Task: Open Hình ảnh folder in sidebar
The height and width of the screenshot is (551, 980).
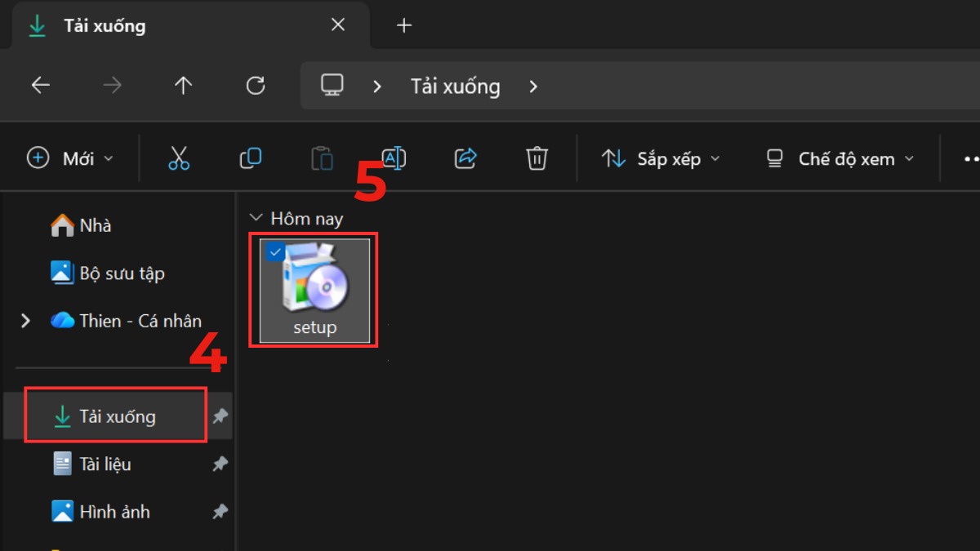Action: 114,512
